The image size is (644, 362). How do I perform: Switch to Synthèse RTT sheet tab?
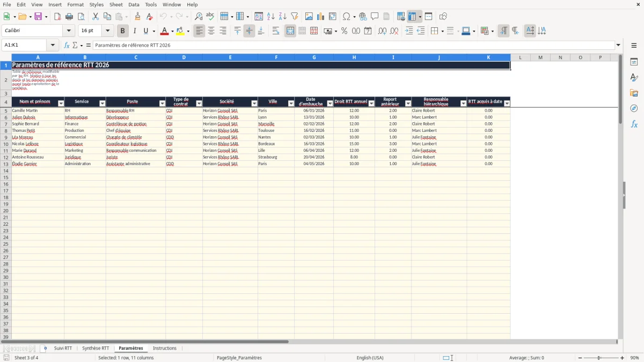[x=96, y=348]
